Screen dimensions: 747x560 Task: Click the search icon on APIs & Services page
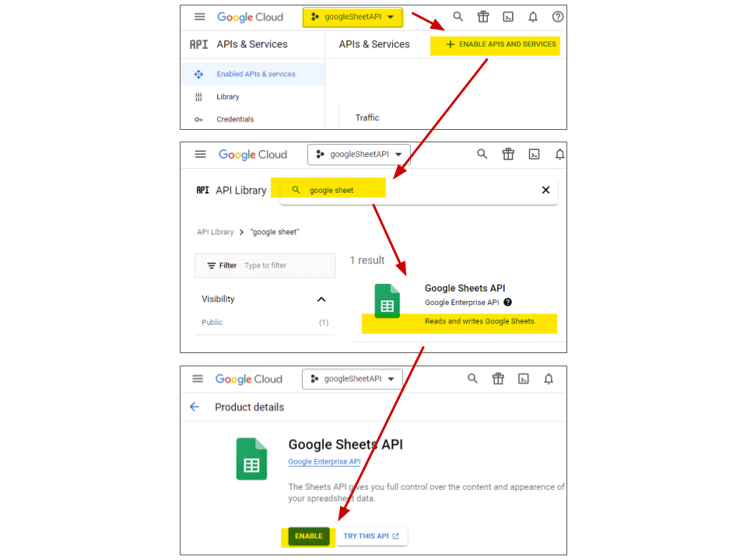458,16
